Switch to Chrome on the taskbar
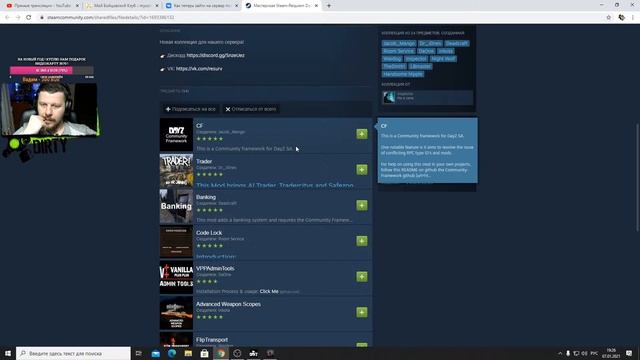The width and height of the screenshot is (640, 360). pos(221,353)
